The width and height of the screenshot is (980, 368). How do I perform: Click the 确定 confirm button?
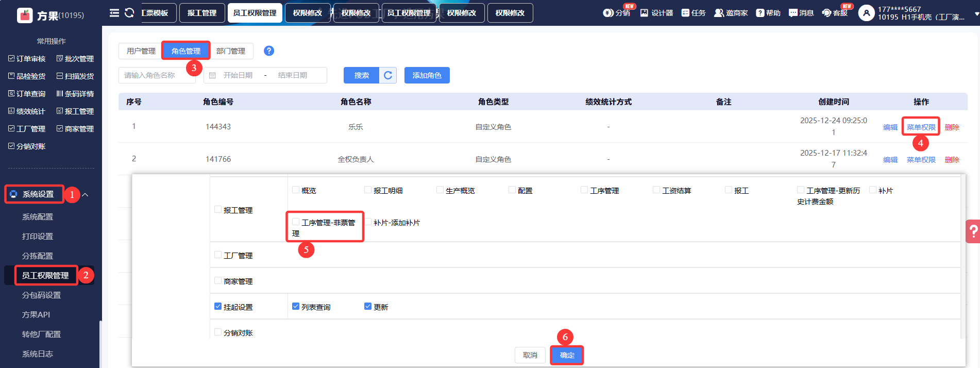click(x=567, y=355)
